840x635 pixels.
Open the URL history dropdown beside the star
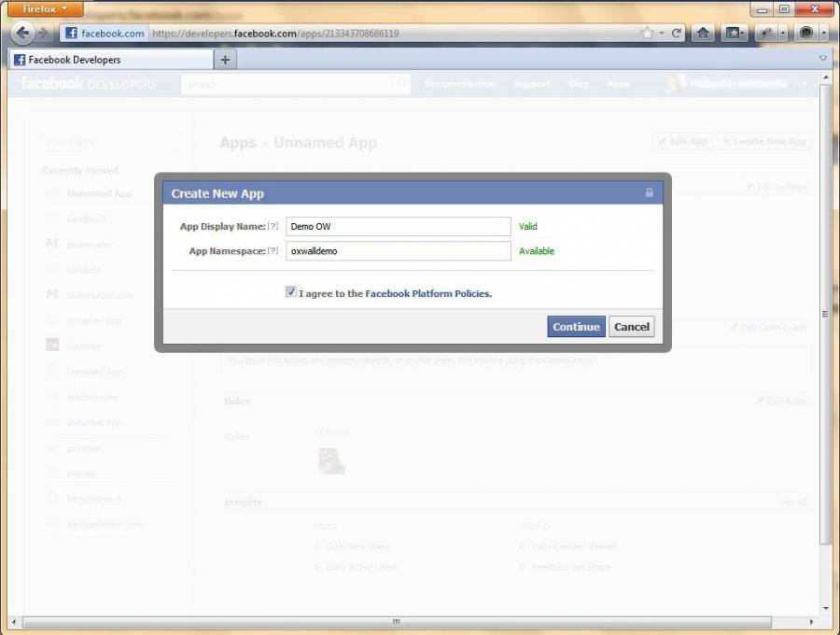(x=662, y=34)
